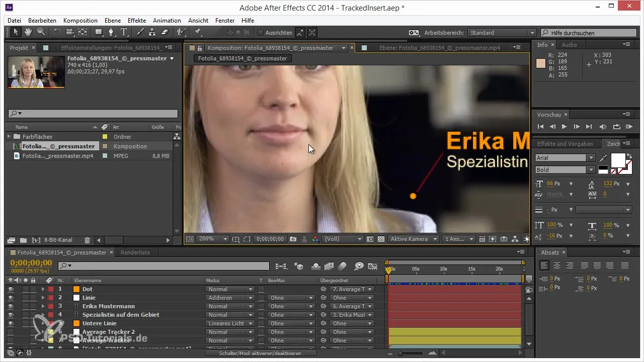The height and width of the screenshot is (362, 644).
Task: Click the region of interest icon
Action: point(247,239)
